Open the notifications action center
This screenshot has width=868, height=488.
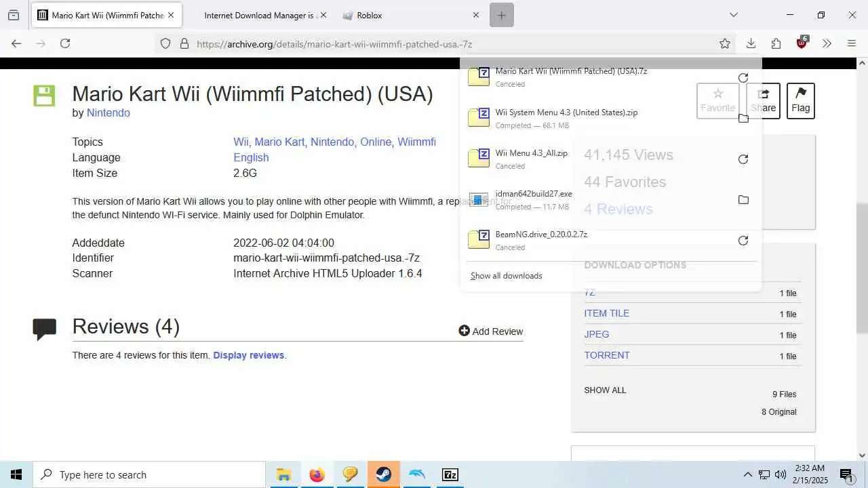tap(846, 474)
